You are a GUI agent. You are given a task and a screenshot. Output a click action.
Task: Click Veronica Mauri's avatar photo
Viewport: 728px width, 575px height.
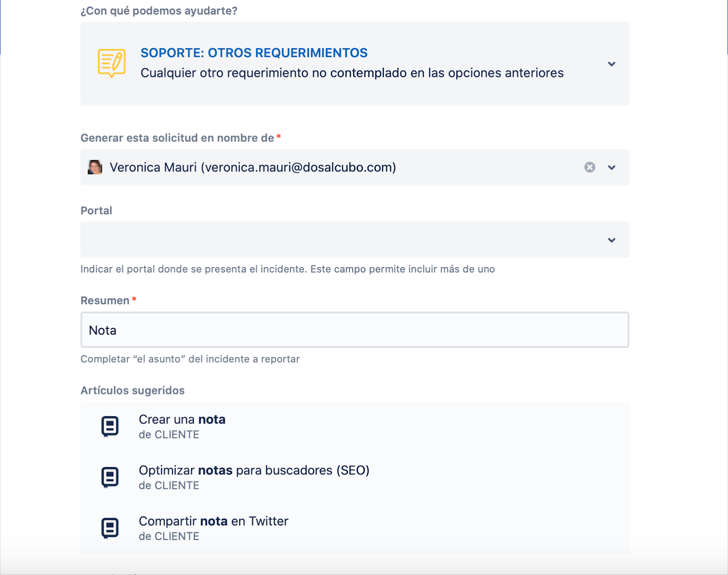point(95,167)
